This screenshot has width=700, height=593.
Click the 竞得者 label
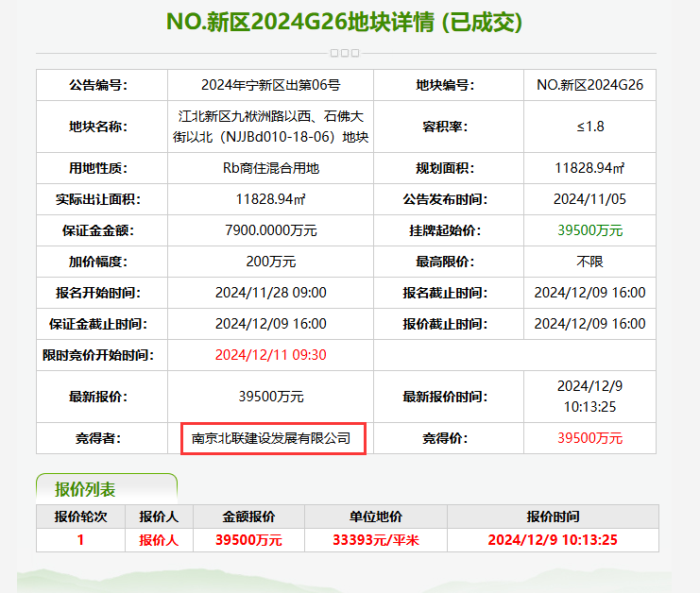pyautogui.click(x=98, y=439)
